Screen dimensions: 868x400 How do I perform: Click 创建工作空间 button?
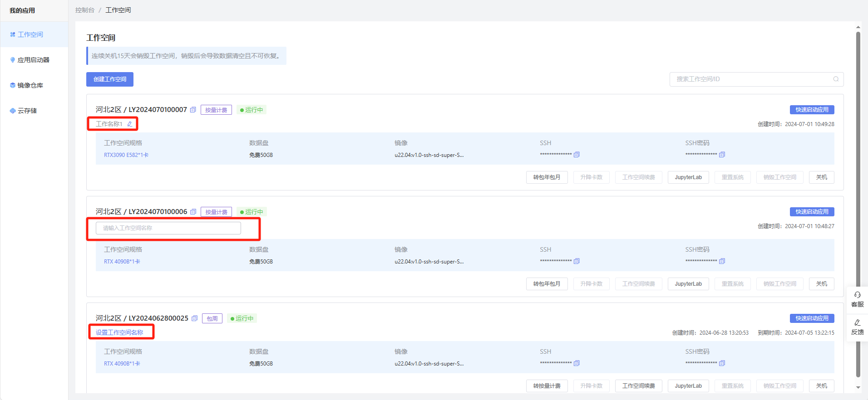pyautogui.click(x=110, y=79)
